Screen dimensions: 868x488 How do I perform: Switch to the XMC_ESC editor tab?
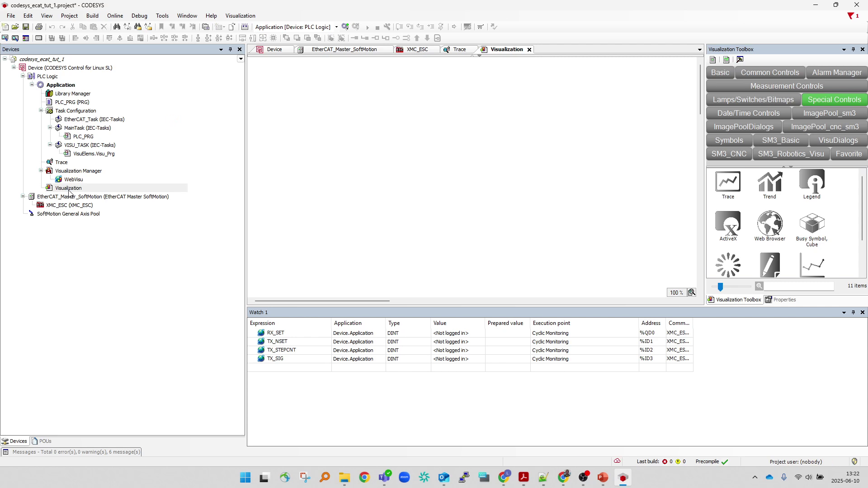[x=416, y=49]
